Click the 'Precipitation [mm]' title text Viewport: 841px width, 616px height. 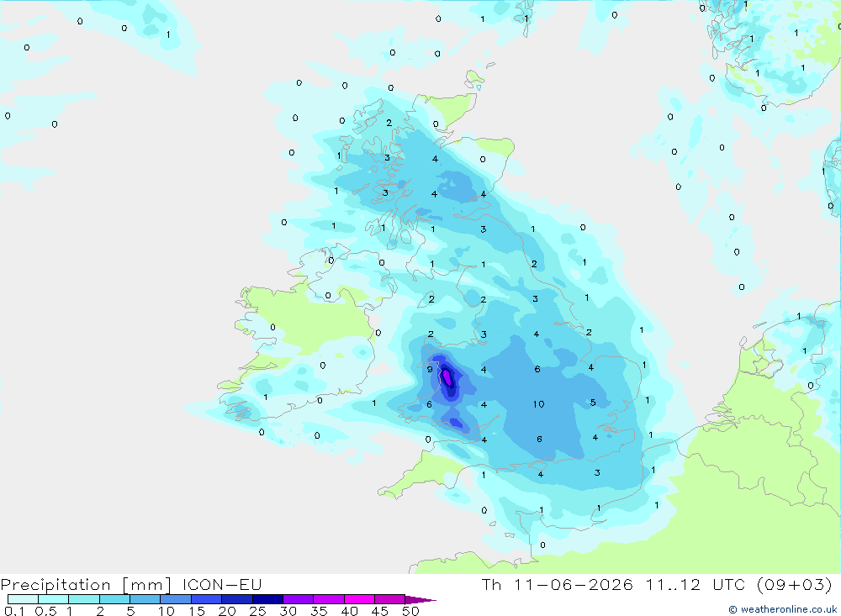[x=86, y=585]
